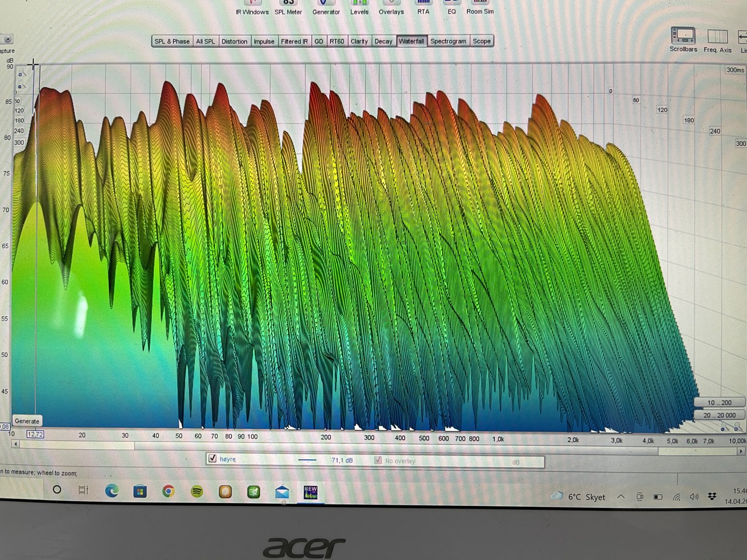
Task: Select the Impulse graph tab
Action: [x=264, y=41]
